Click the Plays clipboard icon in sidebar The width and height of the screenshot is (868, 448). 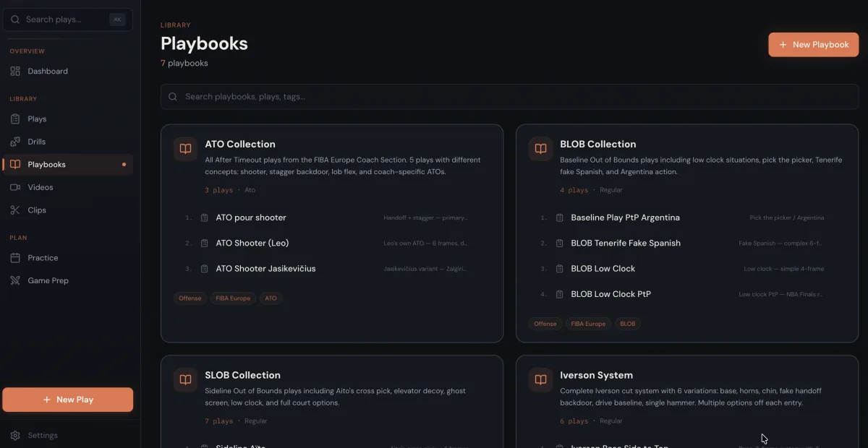pyautogui.click(x=15, y=119)
